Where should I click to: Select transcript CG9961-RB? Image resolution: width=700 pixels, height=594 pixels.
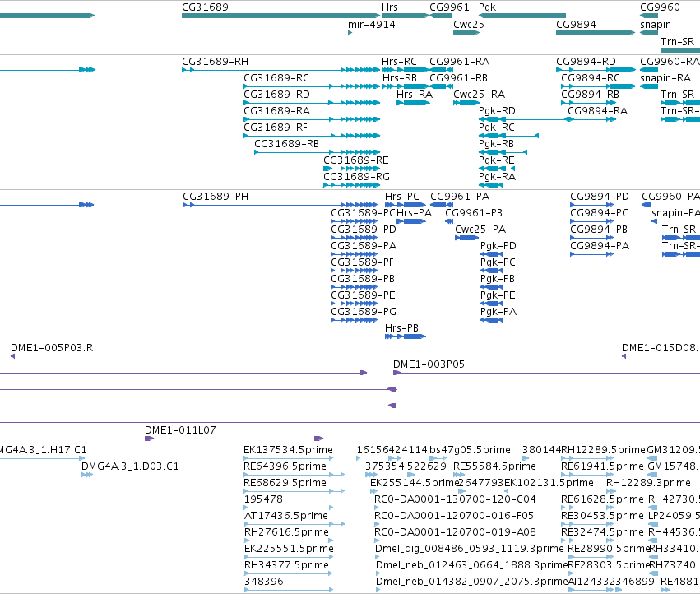coord(441,86)
